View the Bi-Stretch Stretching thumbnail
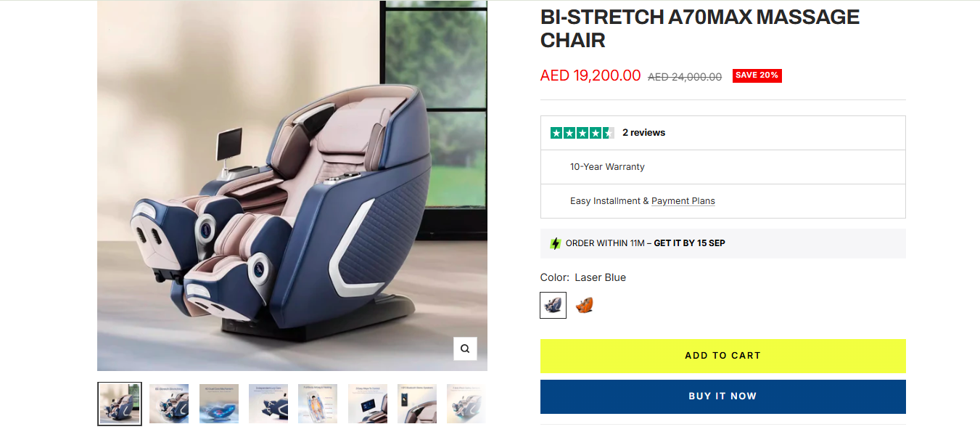 tap(169, 404)
